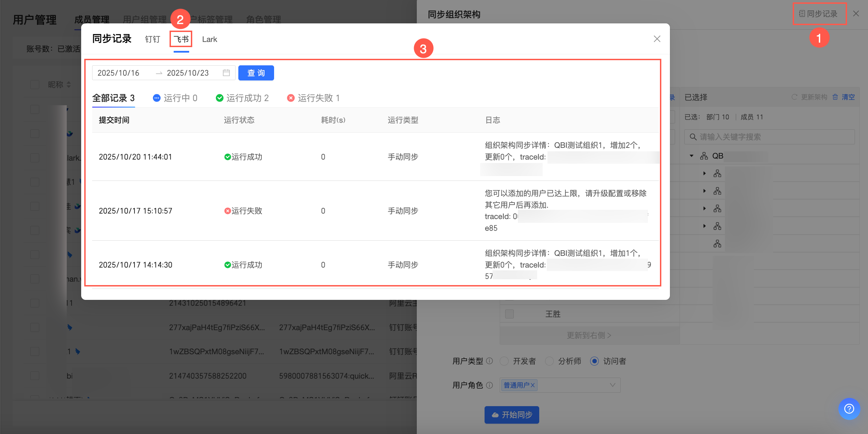Click the help question mark floating button

click(x=849, y=409)
